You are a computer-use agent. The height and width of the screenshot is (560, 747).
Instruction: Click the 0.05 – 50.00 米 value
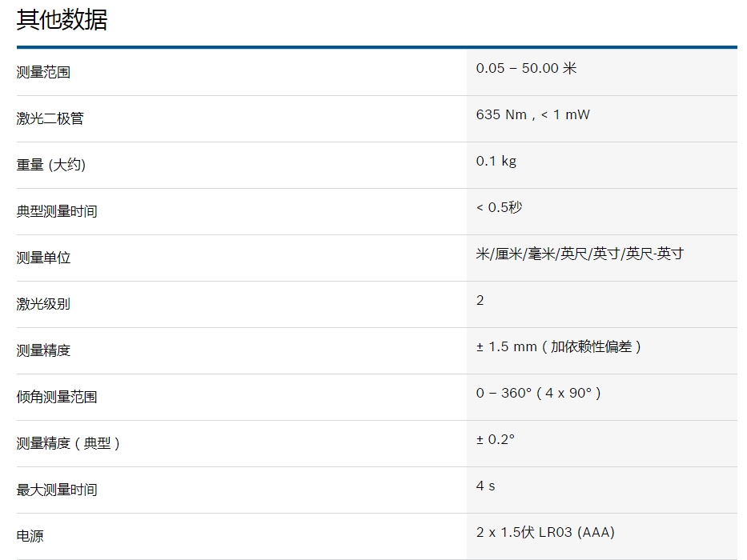tap(526, 68)
